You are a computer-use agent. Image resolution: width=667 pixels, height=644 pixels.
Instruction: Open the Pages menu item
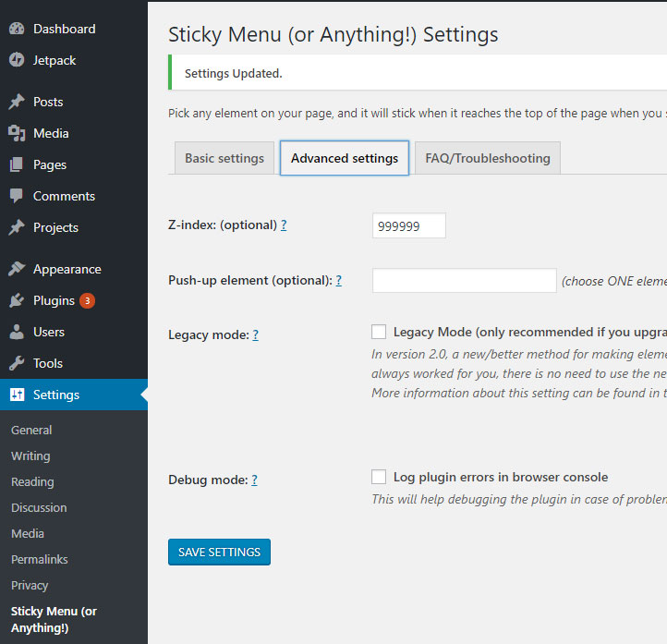tap(74, 164)
